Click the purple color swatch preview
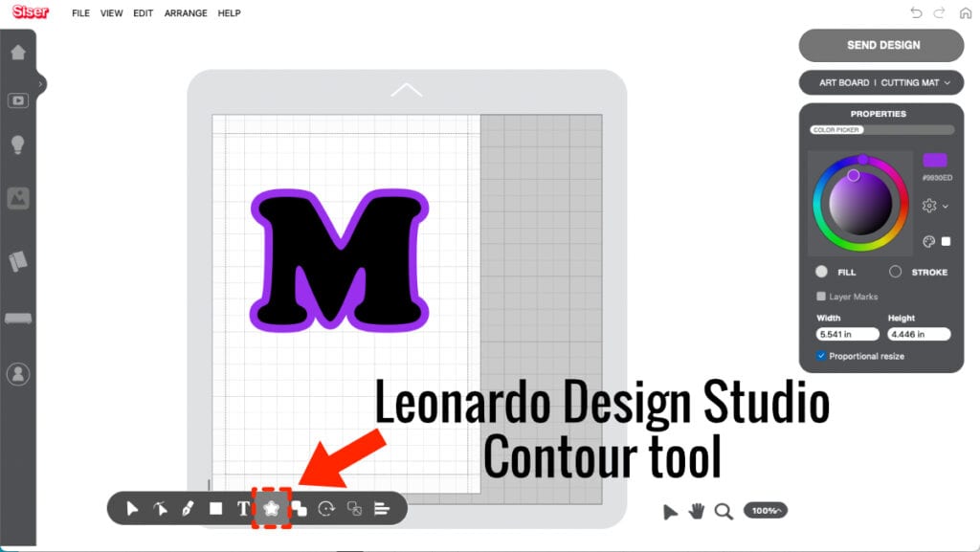This screenshot has height=552, width=980. click(934, 160)
